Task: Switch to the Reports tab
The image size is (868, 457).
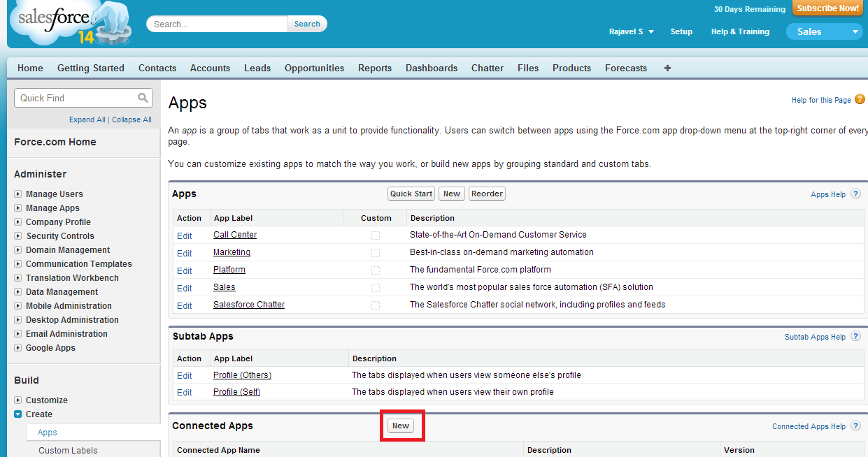Action: (375, 68)
